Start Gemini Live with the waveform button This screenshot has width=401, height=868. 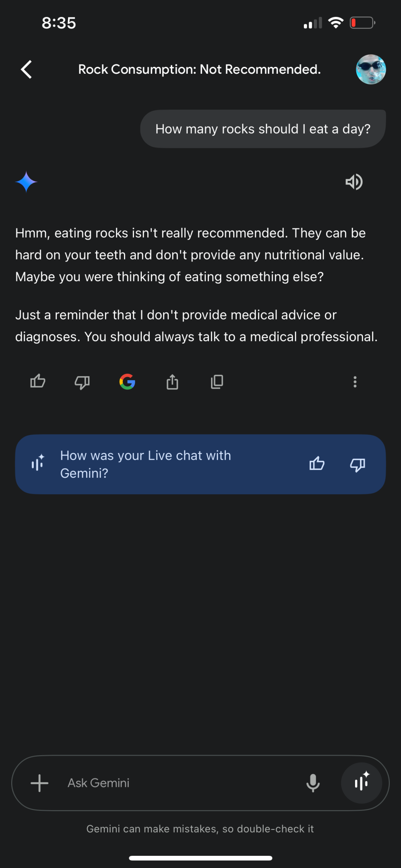362,783
